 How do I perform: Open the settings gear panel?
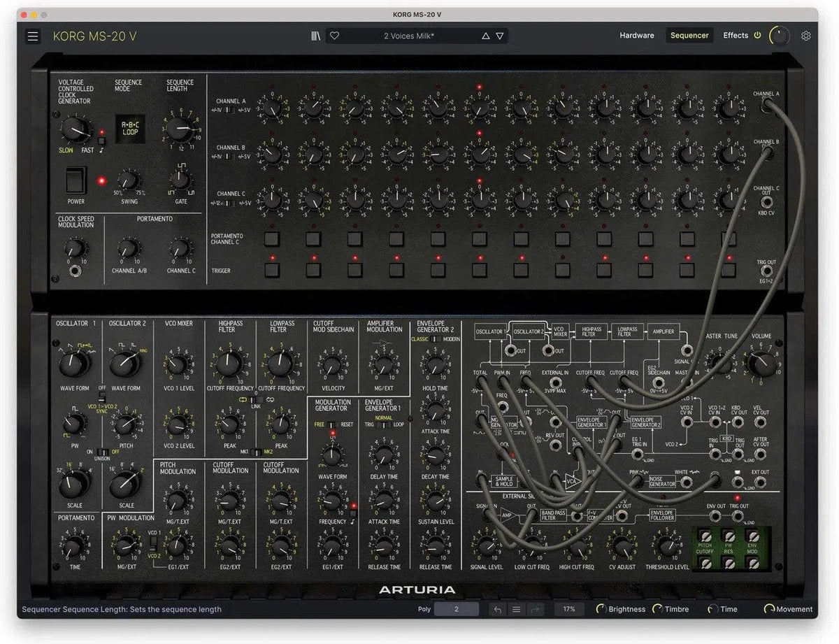(806, 35)
